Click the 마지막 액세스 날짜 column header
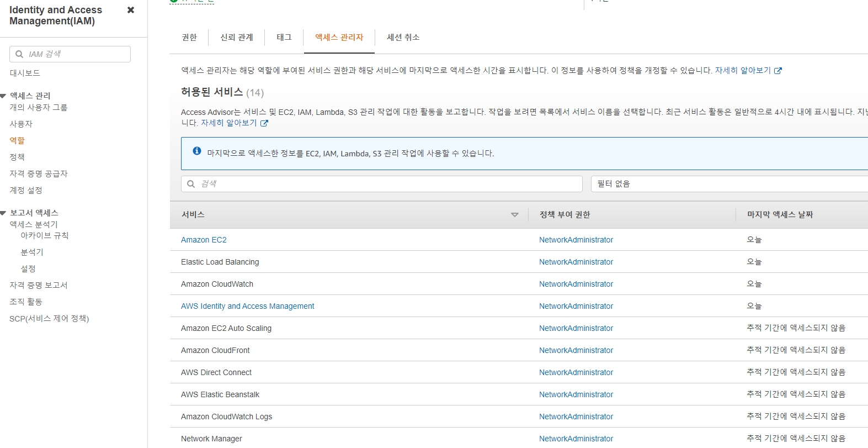 pos(780,214)
